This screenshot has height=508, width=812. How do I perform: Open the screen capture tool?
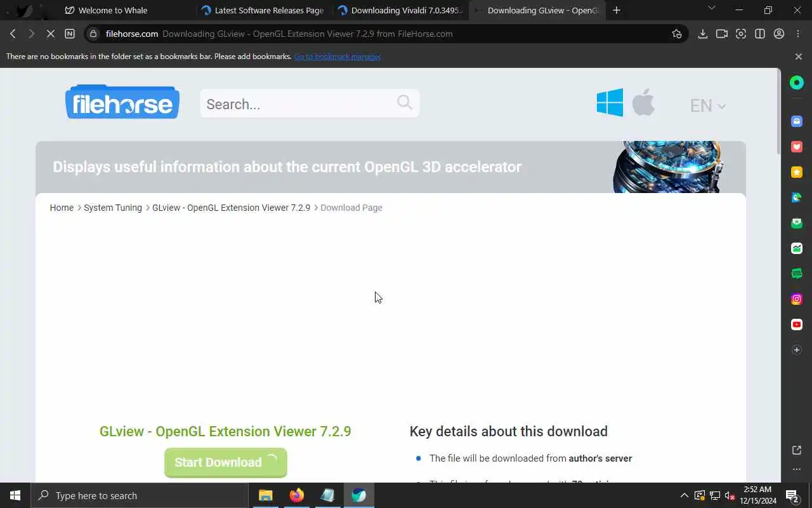coord(740,34)
